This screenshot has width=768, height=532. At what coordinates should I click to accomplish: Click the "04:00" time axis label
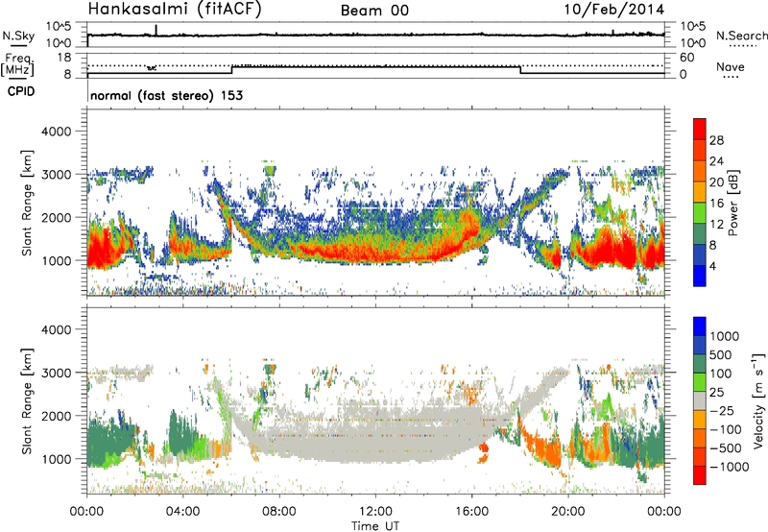click(x=183, y=512)
